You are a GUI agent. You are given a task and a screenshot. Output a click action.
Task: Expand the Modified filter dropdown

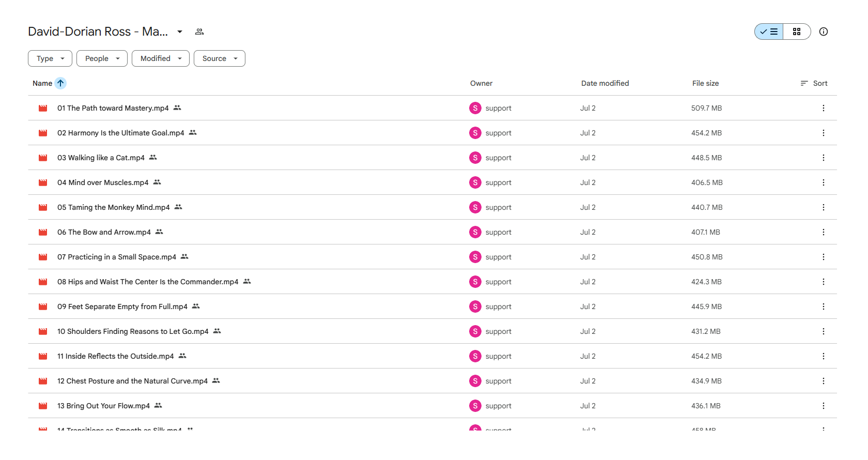(x=161, y=58)
